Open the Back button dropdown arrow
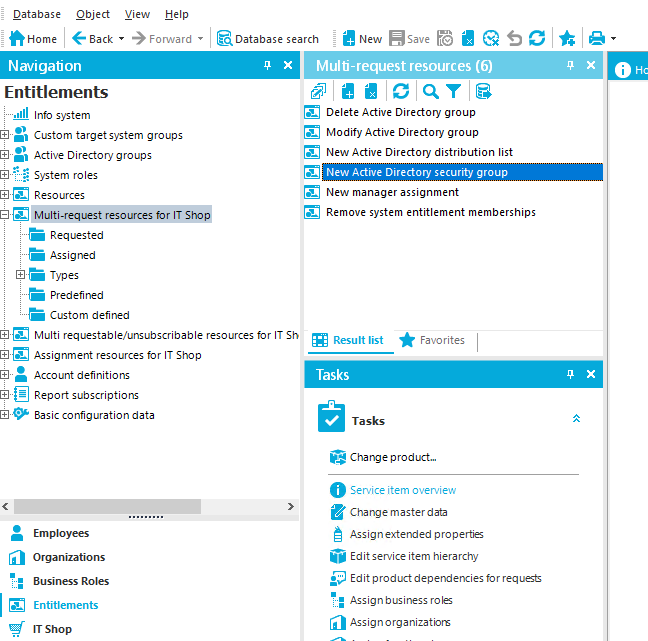The height and width of the screenshot is (641, 648). click(121, 39)
